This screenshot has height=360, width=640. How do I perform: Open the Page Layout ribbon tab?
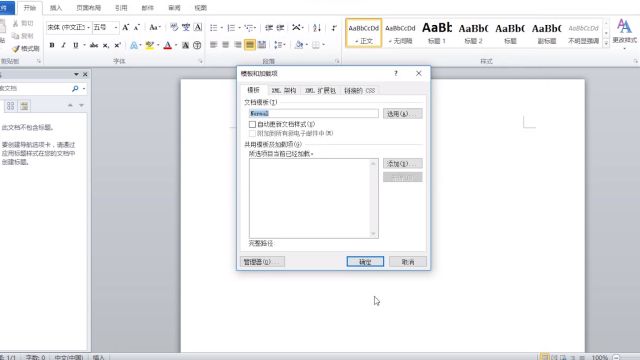click(x=89, y=8)
